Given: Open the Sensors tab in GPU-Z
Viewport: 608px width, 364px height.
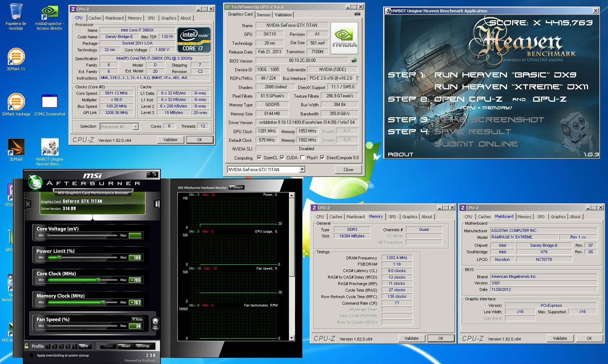Looking at the screenshot, I should click(264, 15).
